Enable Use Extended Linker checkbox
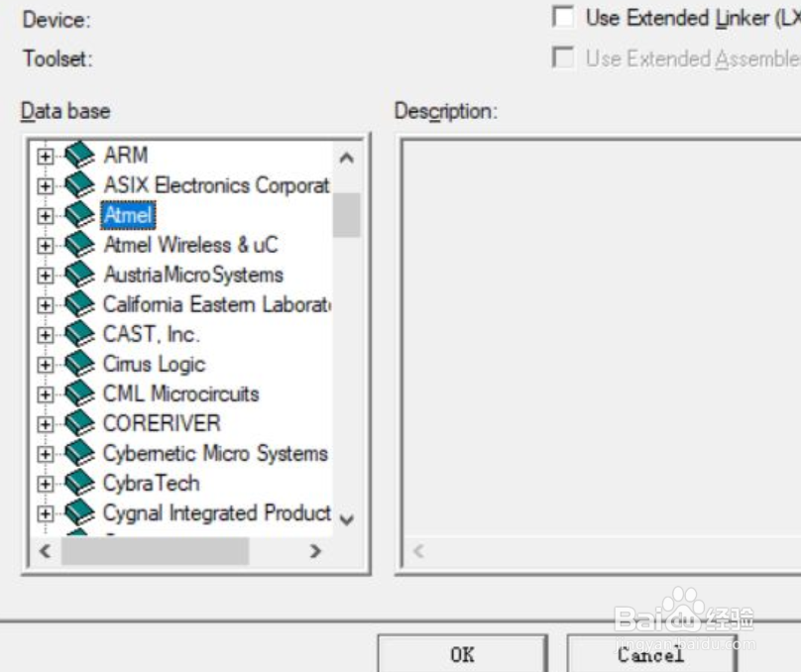801x672 pixels. 563,17
